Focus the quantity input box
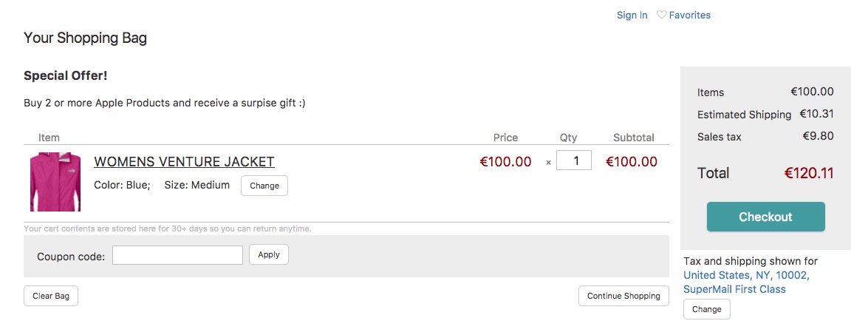 [x=574, y=160]
